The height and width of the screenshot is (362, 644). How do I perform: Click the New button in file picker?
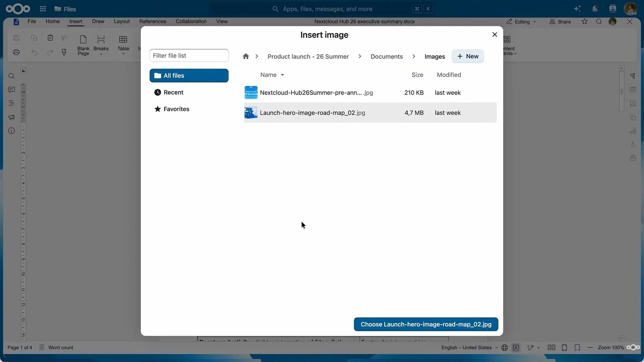468,56
